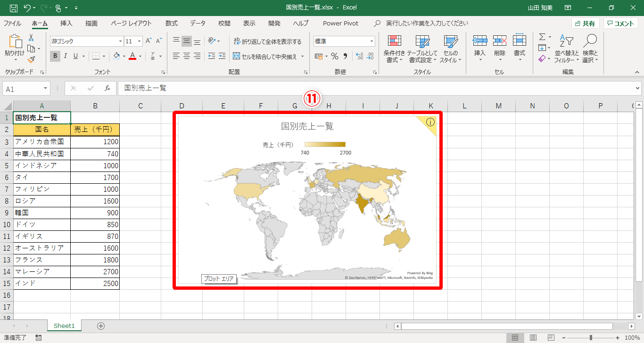Click the chart's info icon in its corner
Viewport: 644px width, 343px height.
[430, 122]
